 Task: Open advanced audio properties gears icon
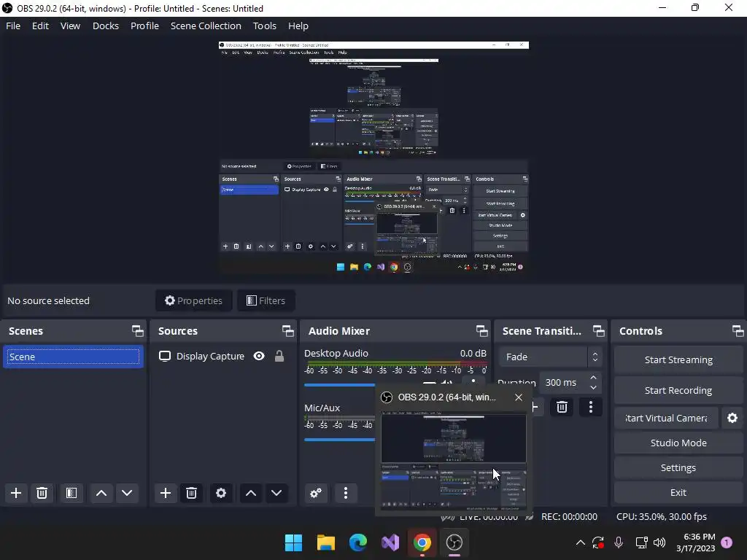pos(315,493)
